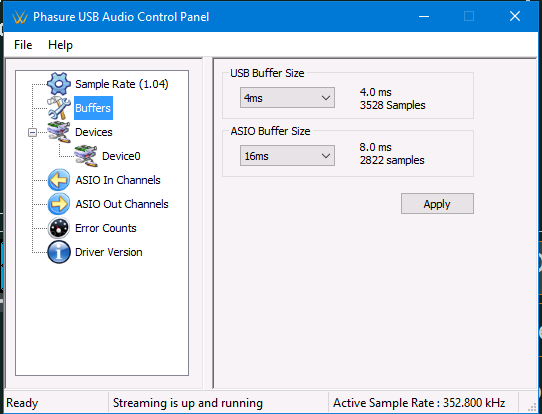The width and height of the screenshot is (542, 414).
Task: Open the File menu
Action: 23,45
